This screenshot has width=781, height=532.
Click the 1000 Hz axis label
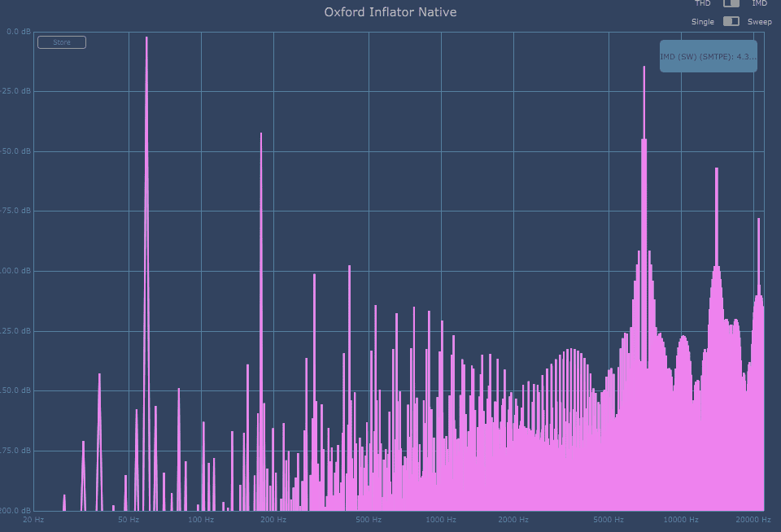[x=441, y=520]
